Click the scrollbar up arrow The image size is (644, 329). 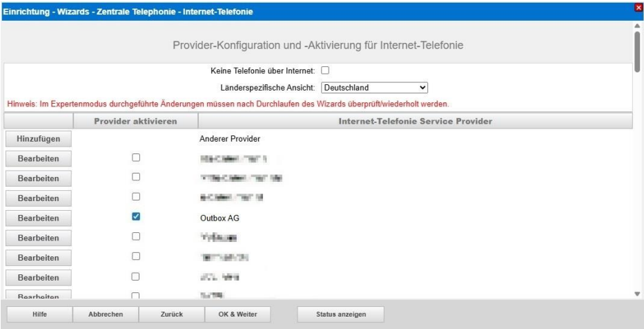point(637,25)
